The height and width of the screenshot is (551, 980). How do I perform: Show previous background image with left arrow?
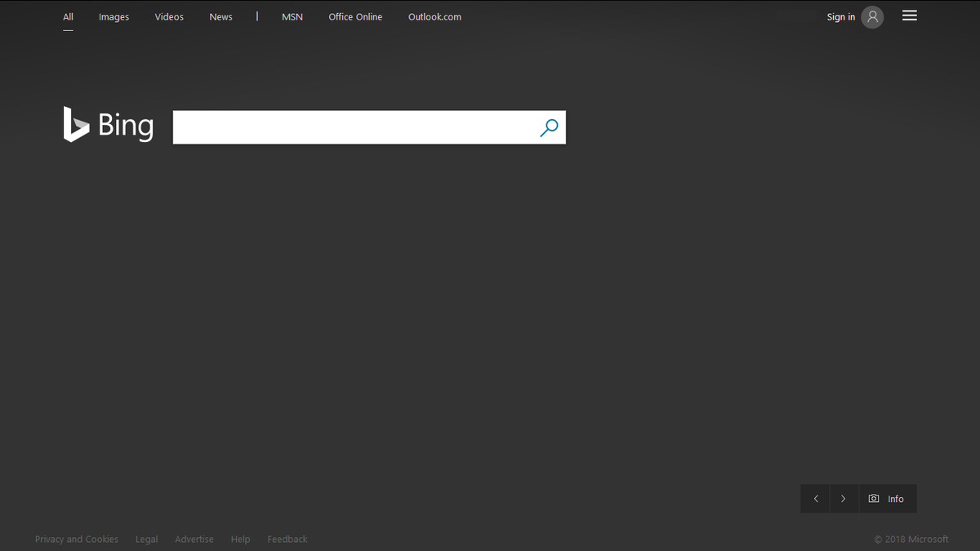[x=815, y=499]
